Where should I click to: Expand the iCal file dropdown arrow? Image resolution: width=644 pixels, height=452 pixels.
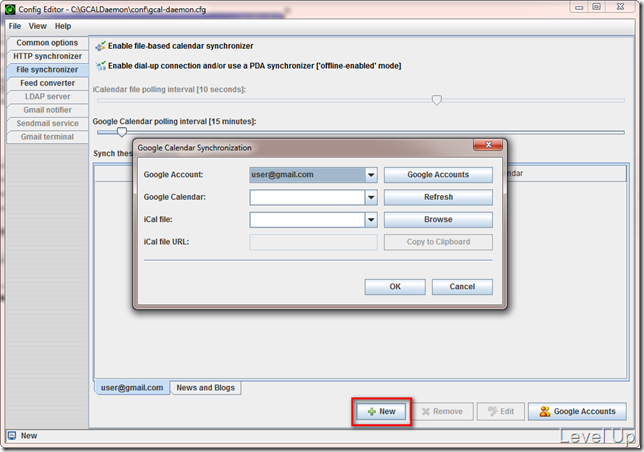[371, 220]
